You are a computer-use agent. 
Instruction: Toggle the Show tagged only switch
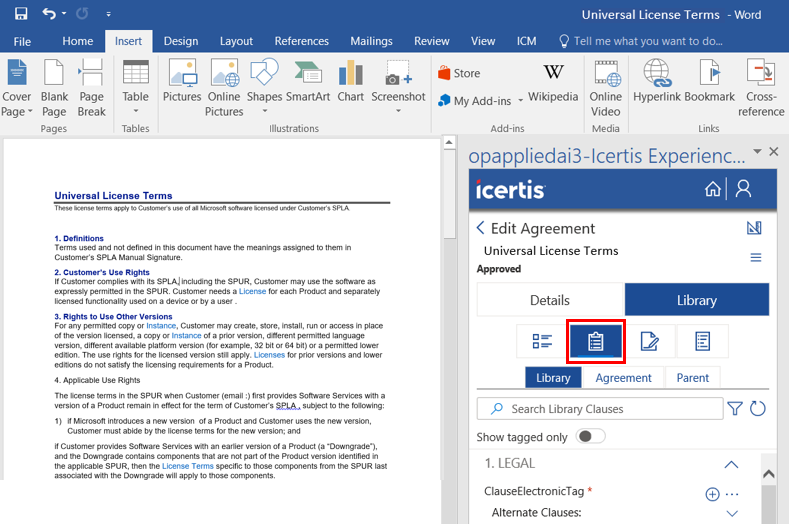591,437
